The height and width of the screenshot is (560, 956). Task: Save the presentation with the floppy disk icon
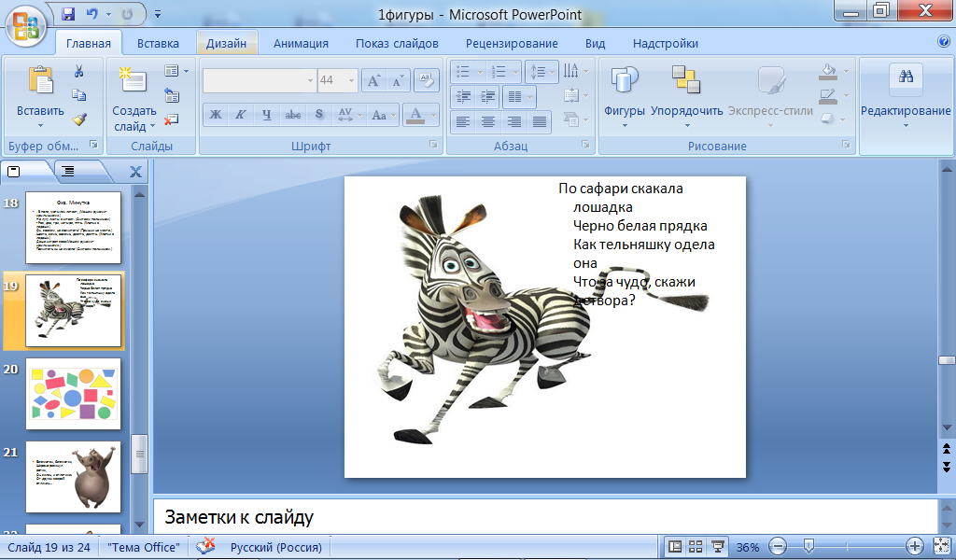[x=68, y=13]
